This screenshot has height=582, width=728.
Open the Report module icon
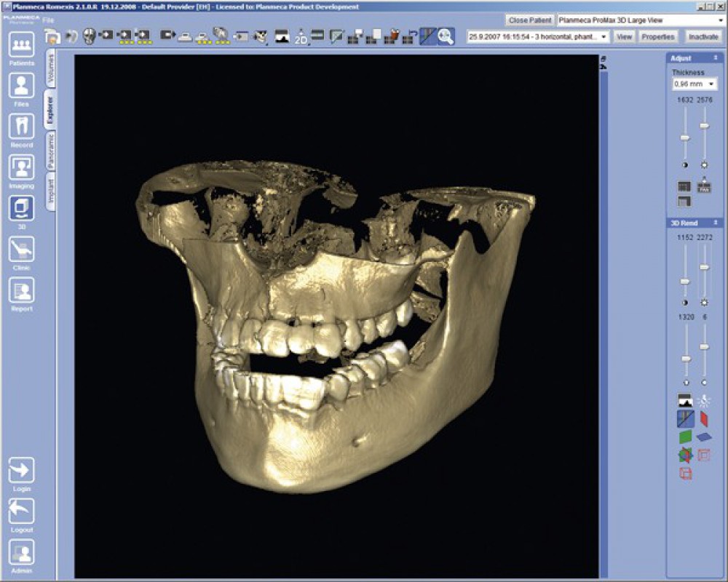click(22, 291)
